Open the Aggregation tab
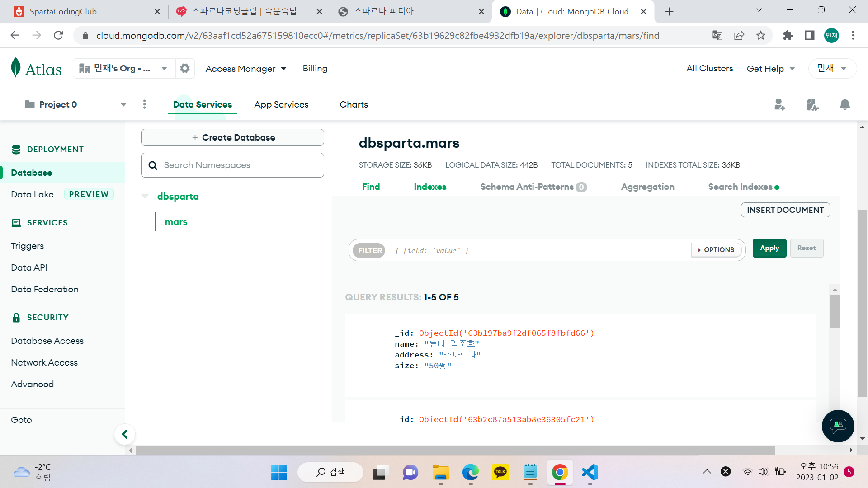Image resolution: width=868 pixels, height=488 pixels. (647, 187)
